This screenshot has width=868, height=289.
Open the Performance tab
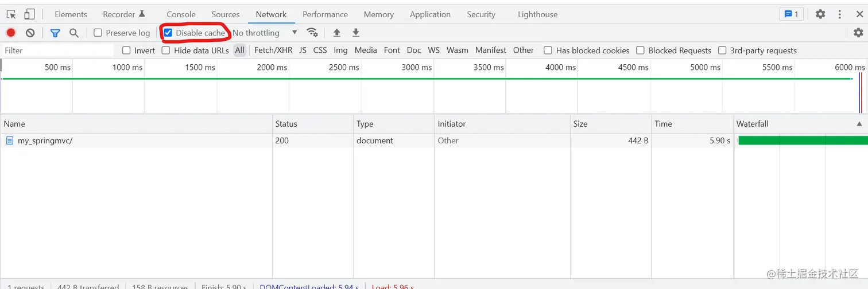(325, 14)
